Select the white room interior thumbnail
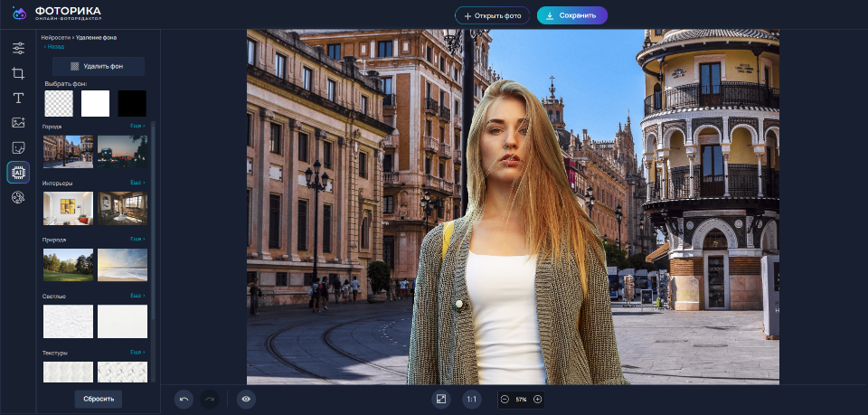 coord(68,208)
